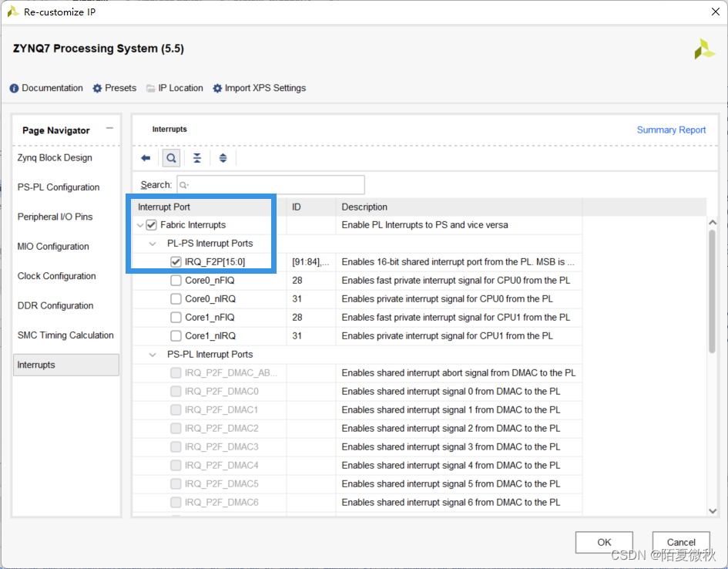Viewport: 728px width, 569px height.
Task: Uncheck the IRQ_F2P[15:0] checkbox
Action: (176, 262)
